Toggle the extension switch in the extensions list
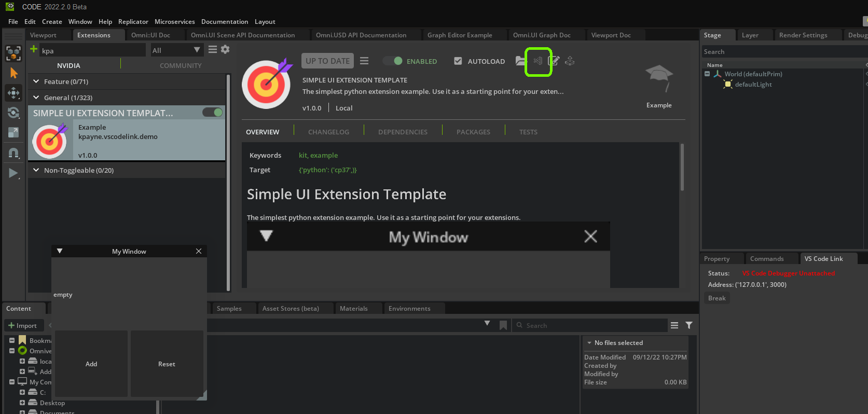 [x=213, y=112]
